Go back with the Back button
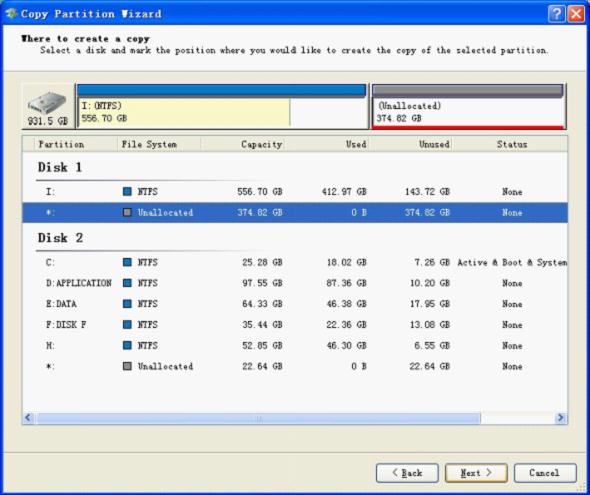 point(407,473)
